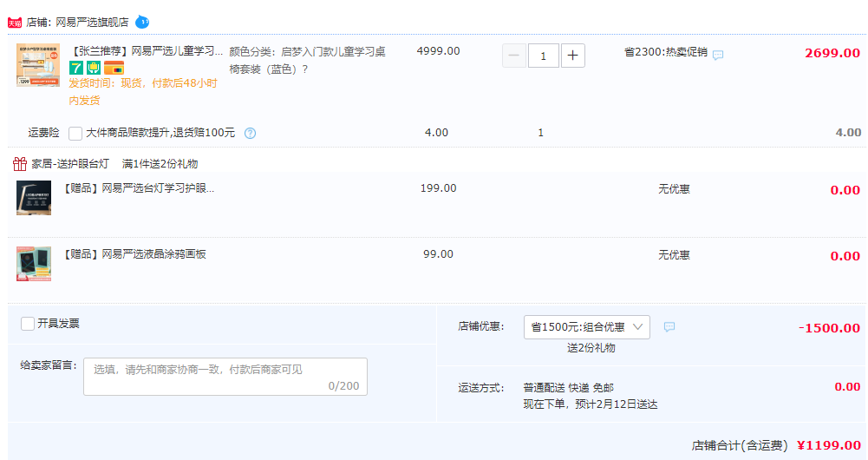Image resolution: width=868 pixels, height=460 pixels.
Task: Tick the 开具发票 invoice checkbox
Action: [x=28, y=324]
